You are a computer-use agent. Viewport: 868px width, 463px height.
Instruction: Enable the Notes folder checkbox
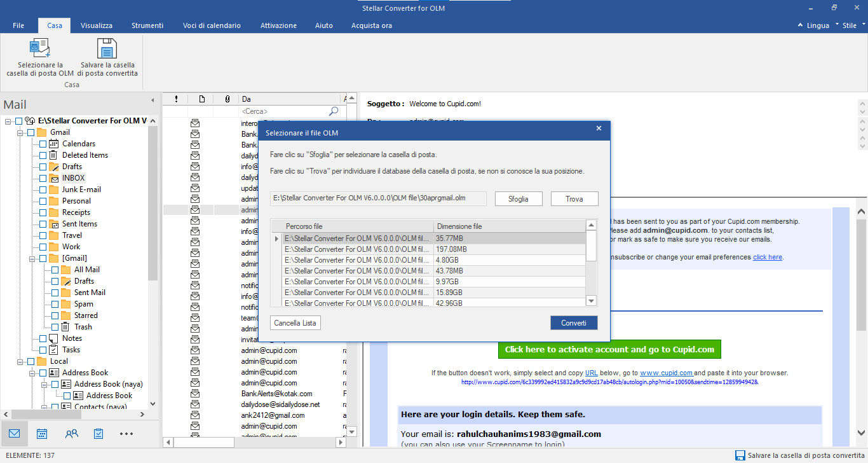click(43, 338)
